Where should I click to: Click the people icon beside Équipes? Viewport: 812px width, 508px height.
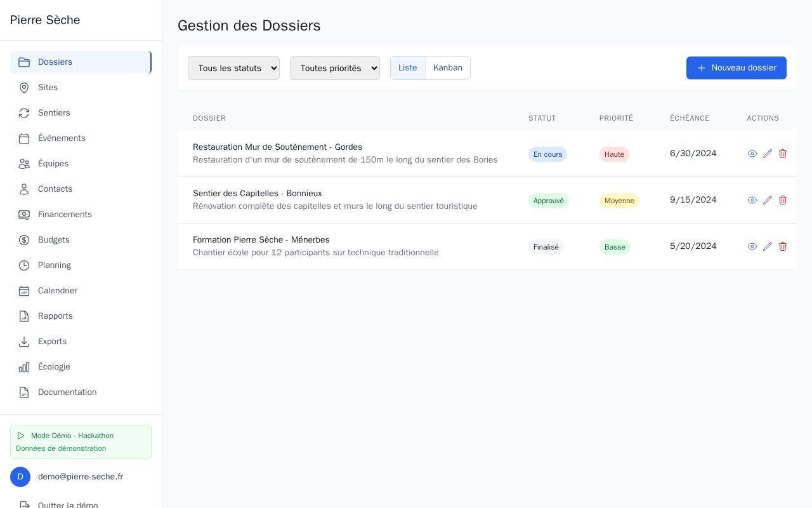click(x=24, y=164)
